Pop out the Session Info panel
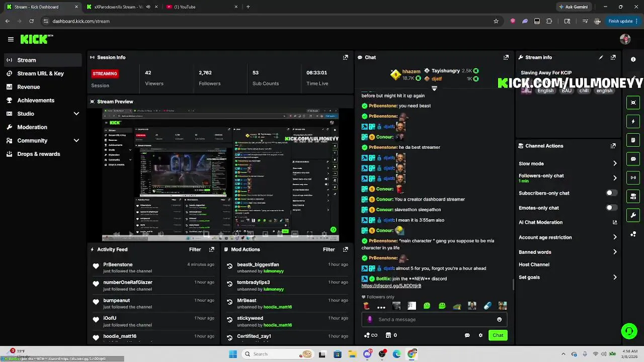 point(346,57)
